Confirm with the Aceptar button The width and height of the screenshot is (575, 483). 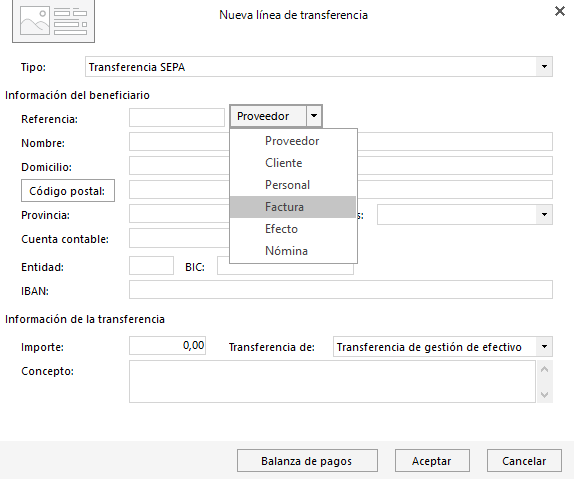pyautogui.click(x=432, y=461)
